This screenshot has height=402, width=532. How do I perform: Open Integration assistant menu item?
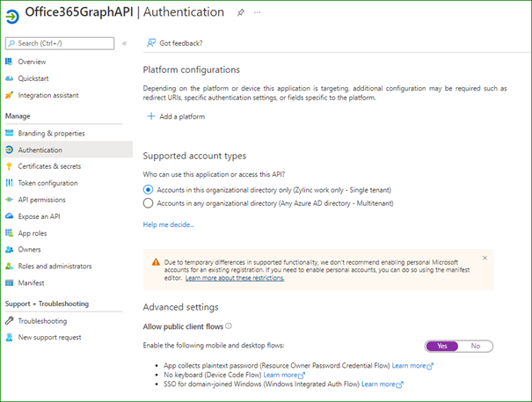coord(48,95)
